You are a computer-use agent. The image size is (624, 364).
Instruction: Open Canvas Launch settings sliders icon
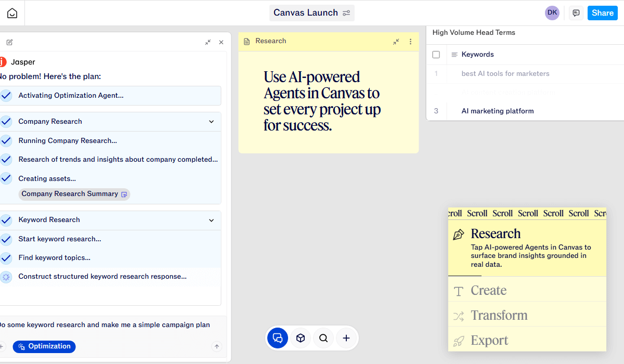coord(346,13)
